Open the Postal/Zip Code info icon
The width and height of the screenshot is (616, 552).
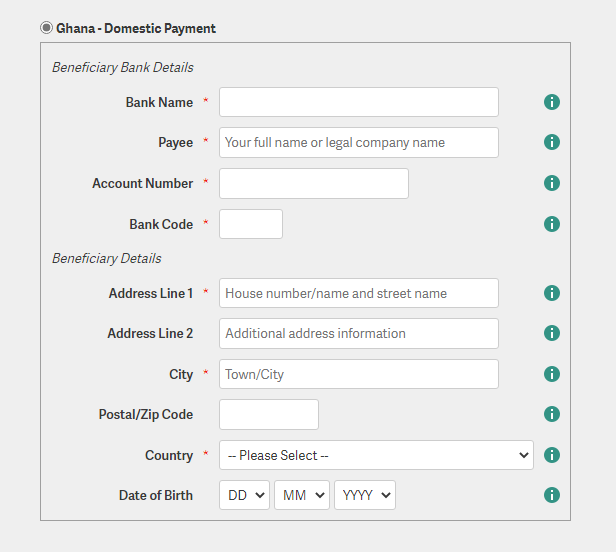coord(551,414)
